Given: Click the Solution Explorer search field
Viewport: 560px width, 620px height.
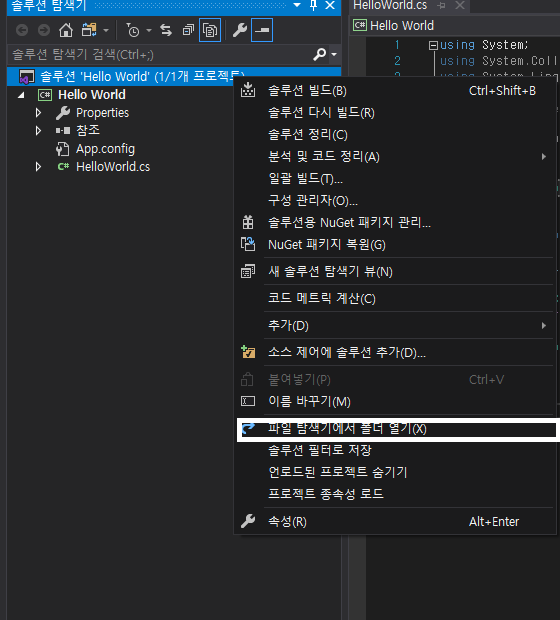Looking at the screenshot, I should point(160,54).
